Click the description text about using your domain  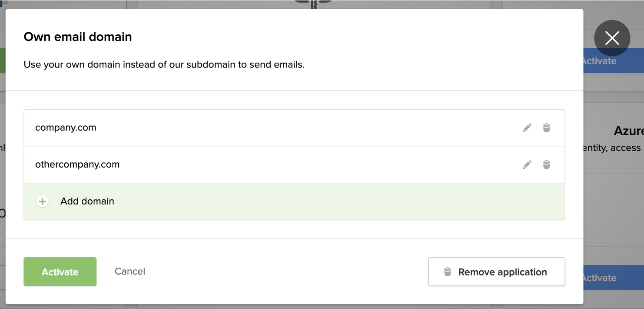[164, 65]
